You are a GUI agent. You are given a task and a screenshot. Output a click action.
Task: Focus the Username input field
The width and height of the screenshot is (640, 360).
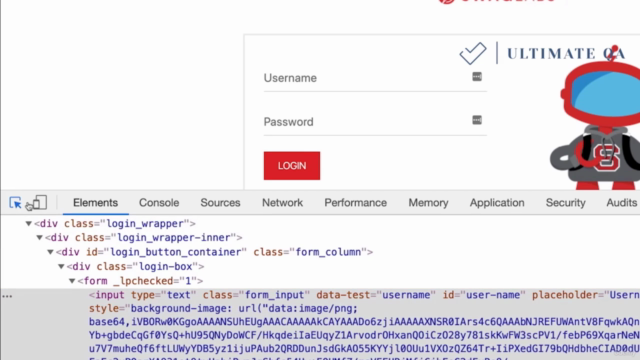(375, 78)
